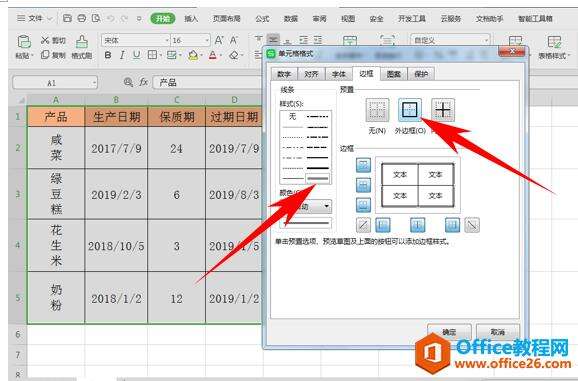Toggle the top border button
Screen dimensions: 578x381
363,165
